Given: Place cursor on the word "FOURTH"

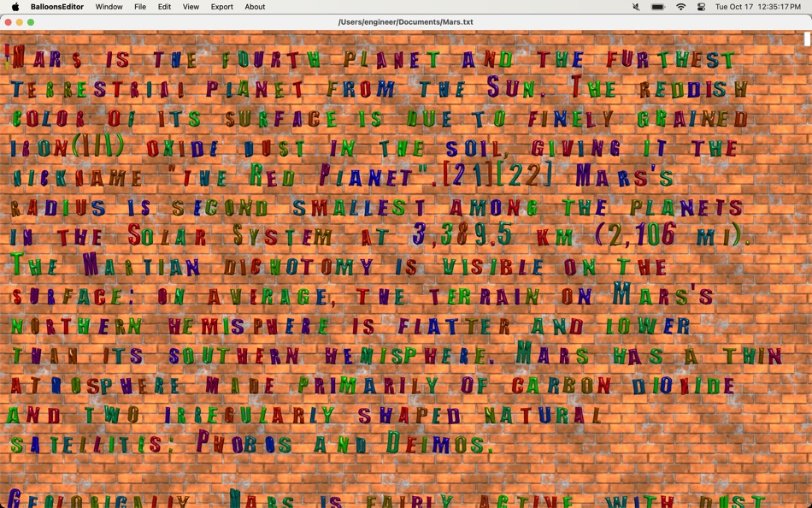Looking at the screenshot, I should pos(271,59).
